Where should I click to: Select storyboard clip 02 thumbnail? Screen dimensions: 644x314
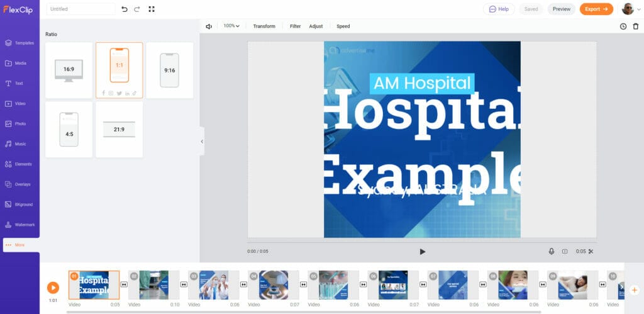pos(154,285)
